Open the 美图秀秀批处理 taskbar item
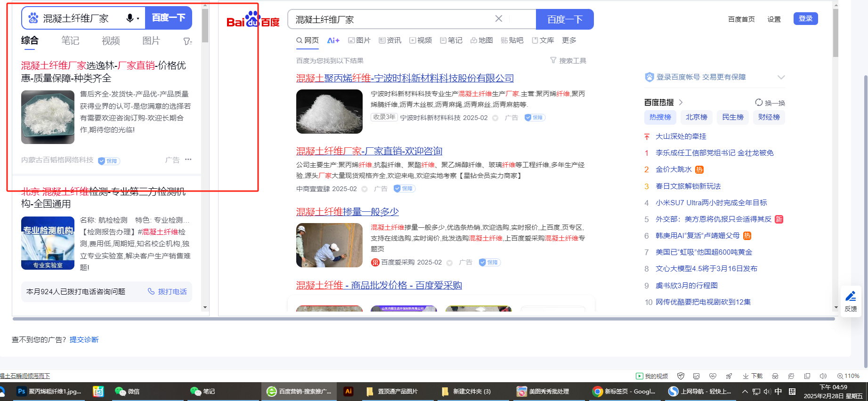The image size is (868, 401). click(548, 392)
